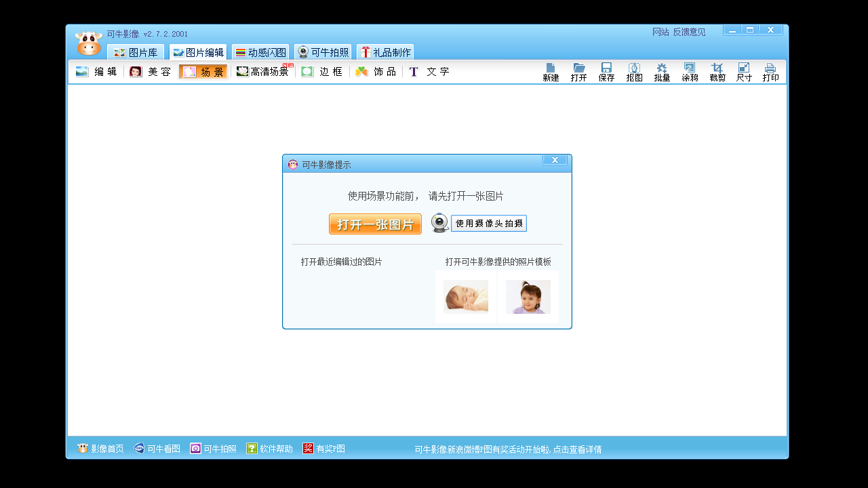Select the 涂鸦 doodle tool icon
The image size is (868, 488).
[x=689, y=71]
